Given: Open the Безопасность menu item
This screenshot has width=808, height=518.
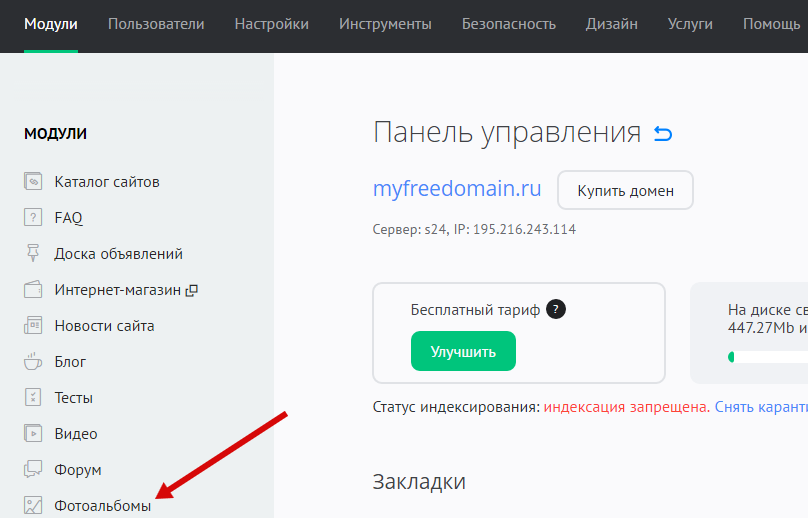Looking at the screenshot, I should click(x=508, y=24).
